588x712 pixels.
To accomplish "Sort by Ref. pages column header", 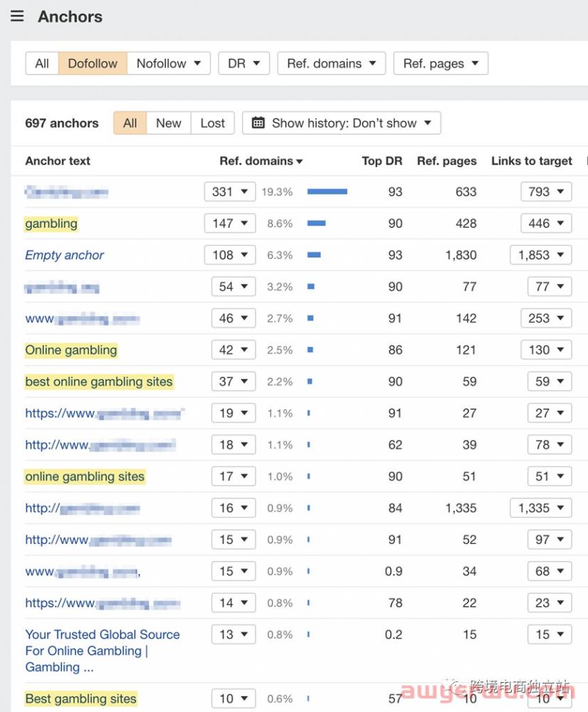I will 447,161.
